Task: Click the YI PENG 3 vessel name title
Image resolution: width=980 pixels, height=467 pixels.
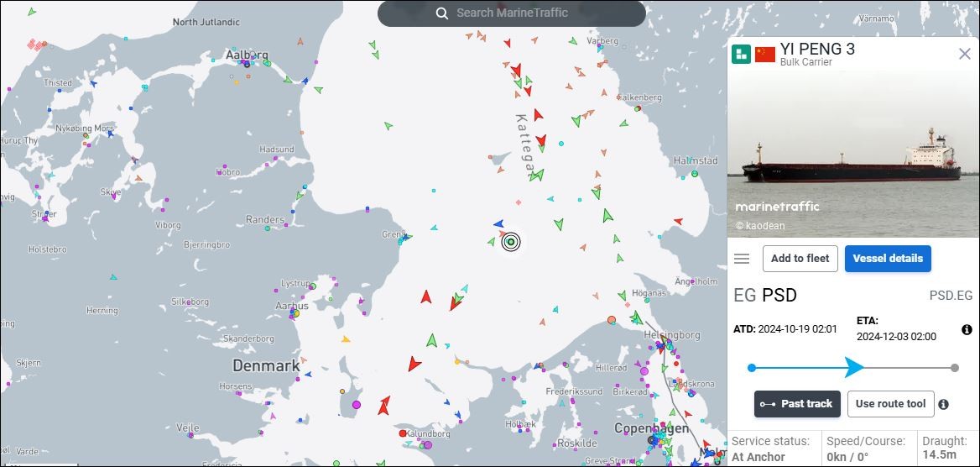Action: click(x=817, y=49)
